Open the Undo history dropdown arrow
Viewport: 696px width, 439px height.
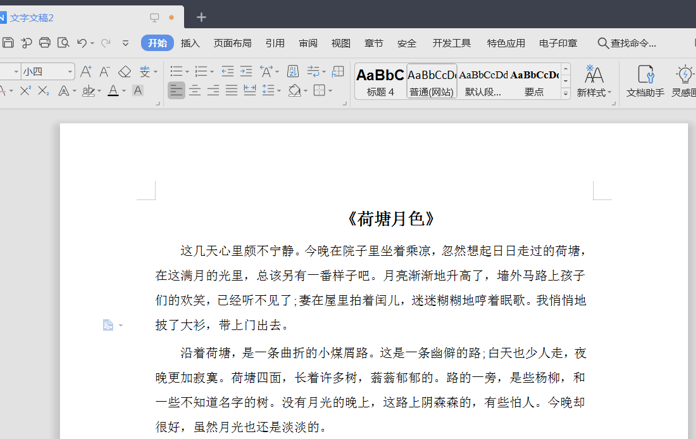pyautogui.click(x=92, y=43)
